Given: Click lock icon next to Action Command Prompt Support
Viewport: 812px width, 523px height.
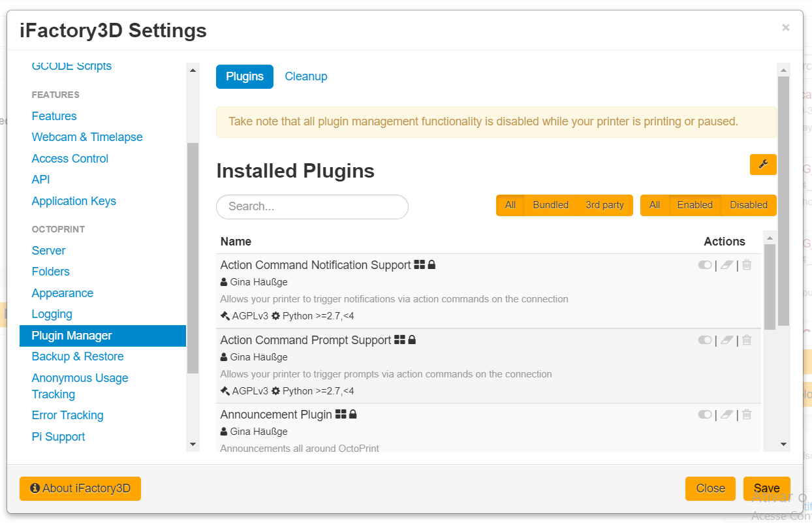Looking at the screenshot, I should click(412, 340).
